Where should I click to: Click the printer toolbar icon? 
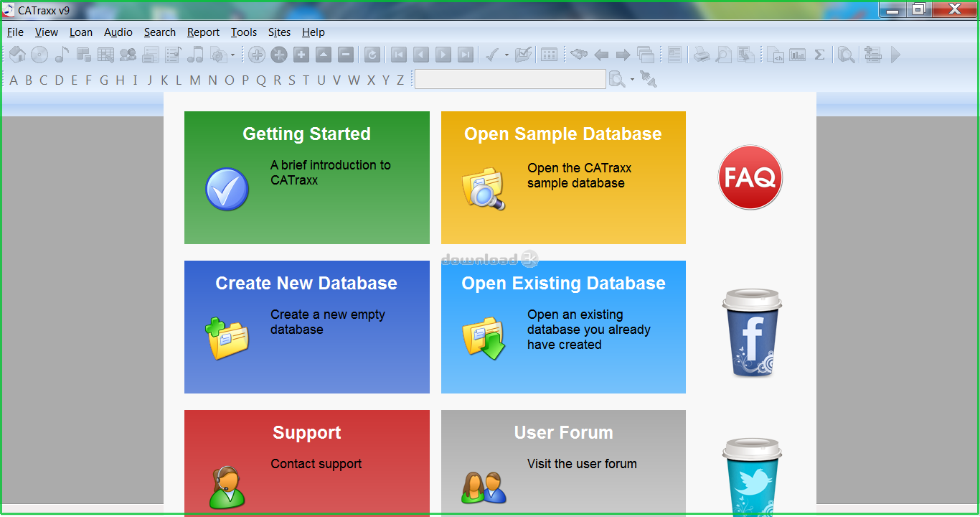[x=701, y=55]
